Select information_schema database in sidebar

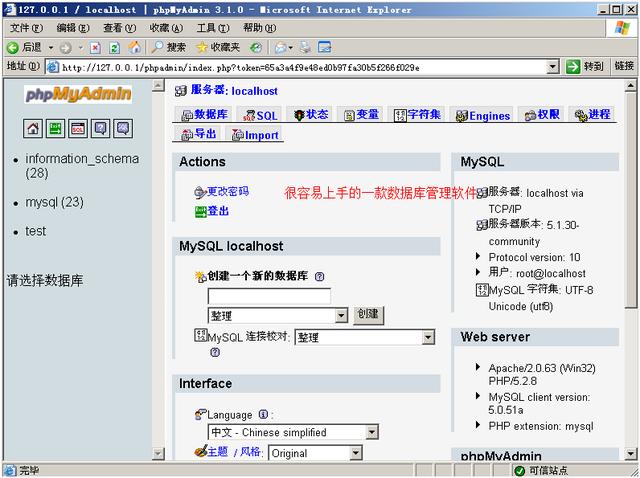(82, 166)
